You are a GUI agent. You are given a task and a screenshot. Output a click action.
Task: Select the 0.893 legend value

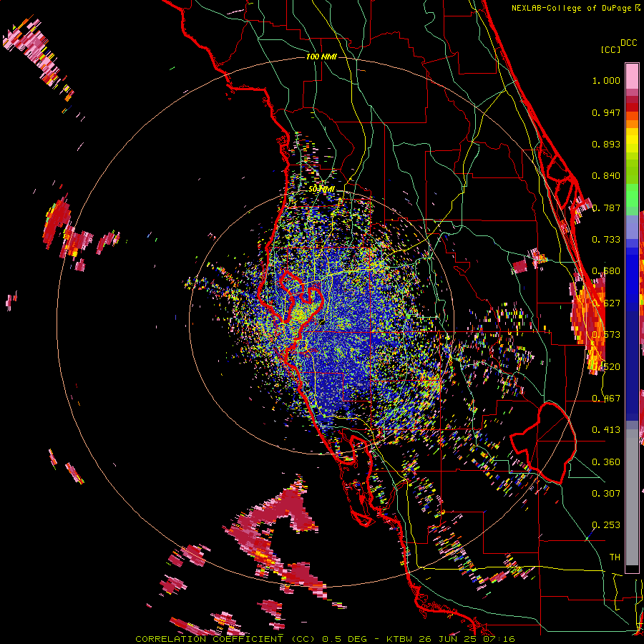(606, 144)
